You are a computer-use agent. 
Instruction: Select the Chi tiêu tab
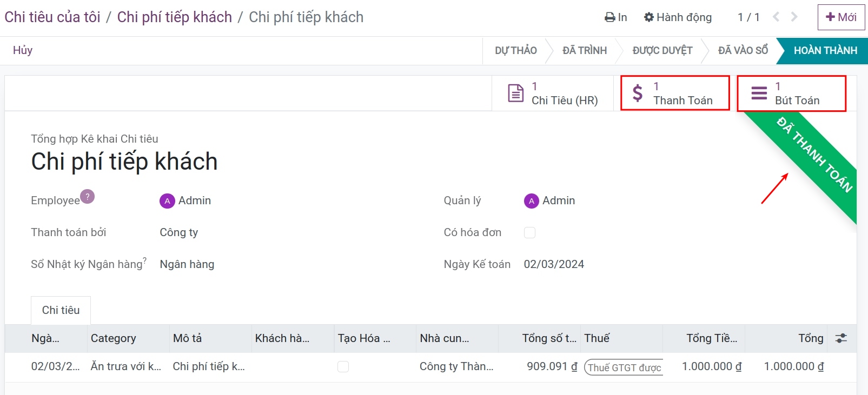[61, 310]
